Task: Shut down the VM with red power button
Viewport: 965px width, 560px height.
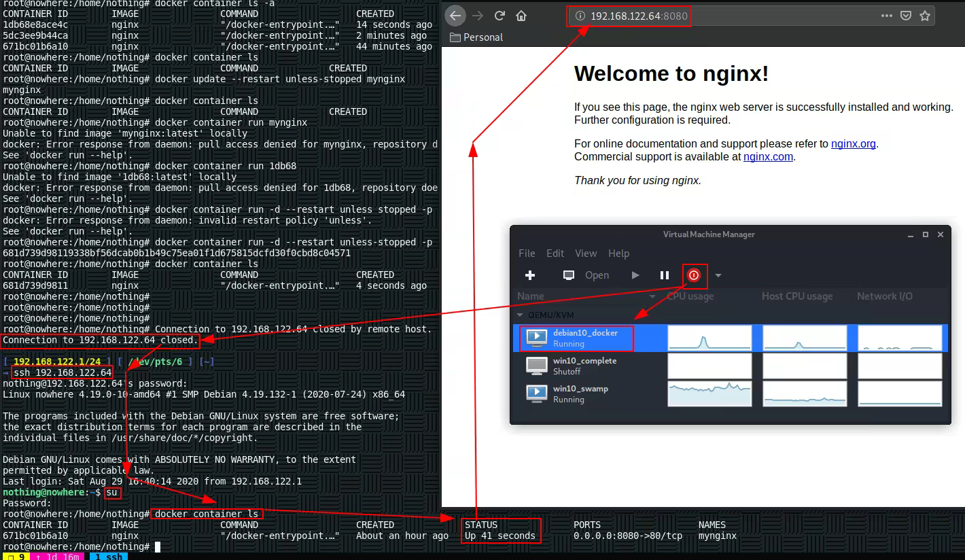Action: (694, 275)
